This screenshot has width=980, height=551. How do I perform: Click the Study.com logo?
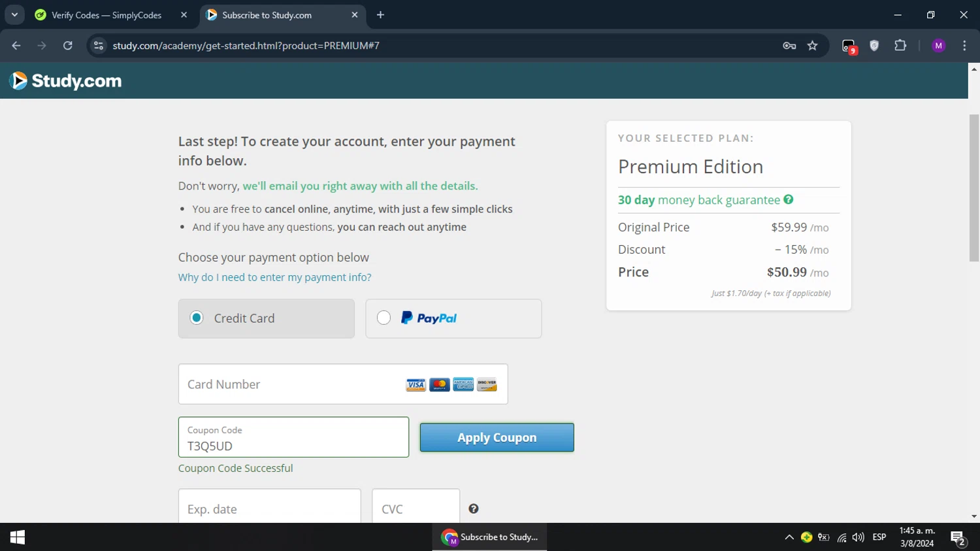65,80
